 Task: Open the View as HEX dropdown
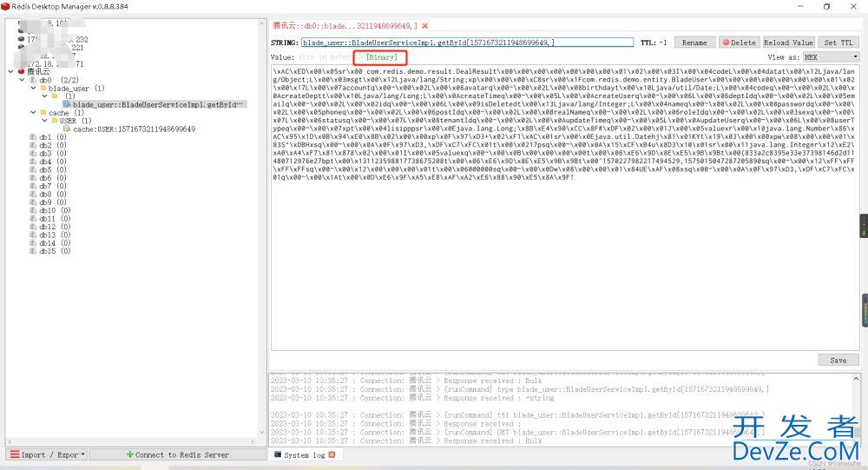tap(831, 57)
